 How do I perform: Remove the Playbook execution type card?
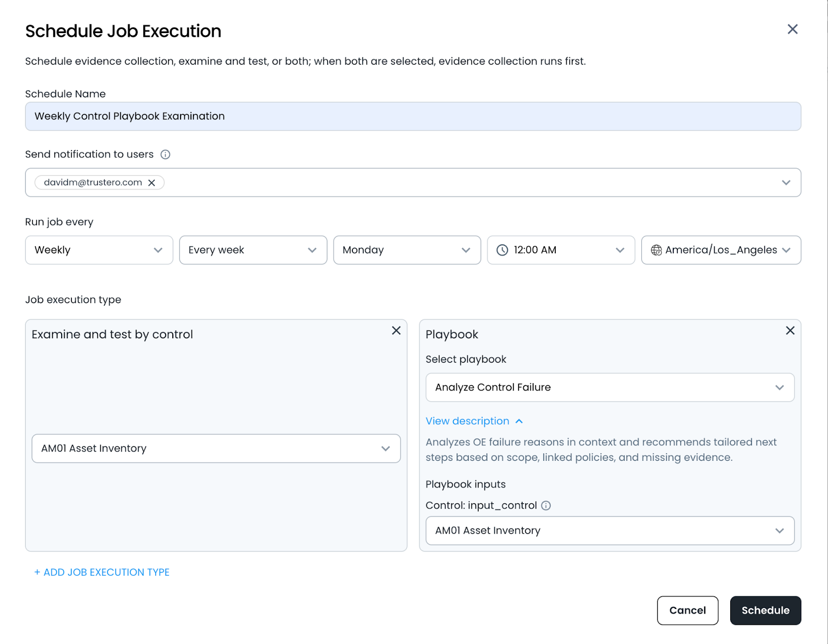point(790,331)
